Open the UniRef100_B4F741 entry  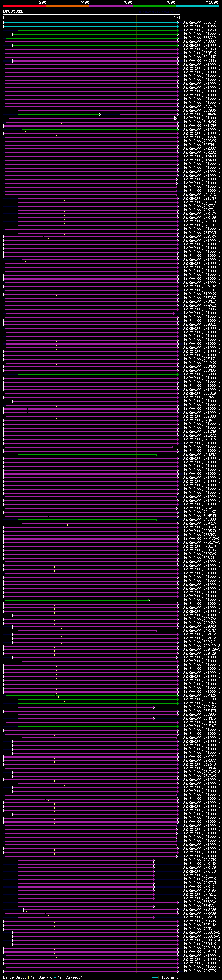[x=199, y=195]
